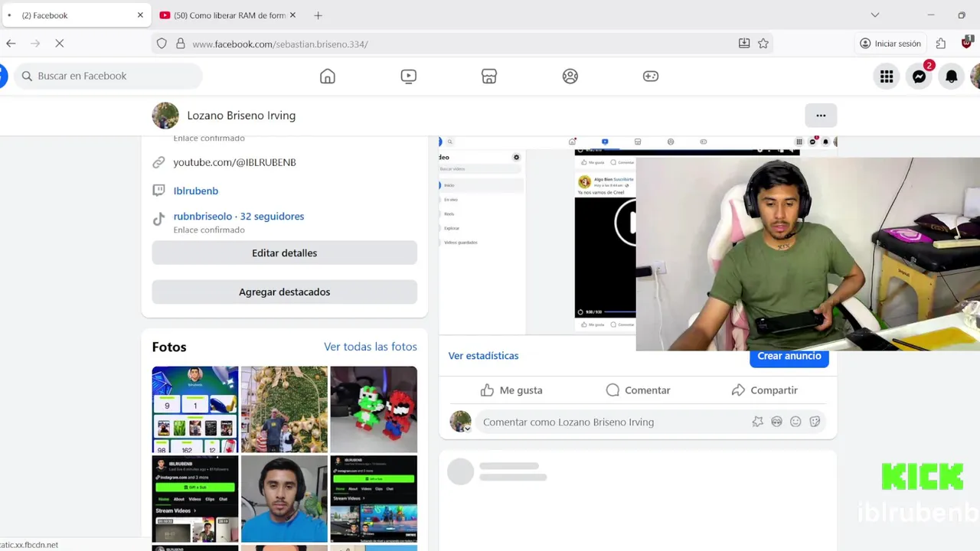
Task: Click the Lozano Briseno Irving profile name
Action: point(241,116)
